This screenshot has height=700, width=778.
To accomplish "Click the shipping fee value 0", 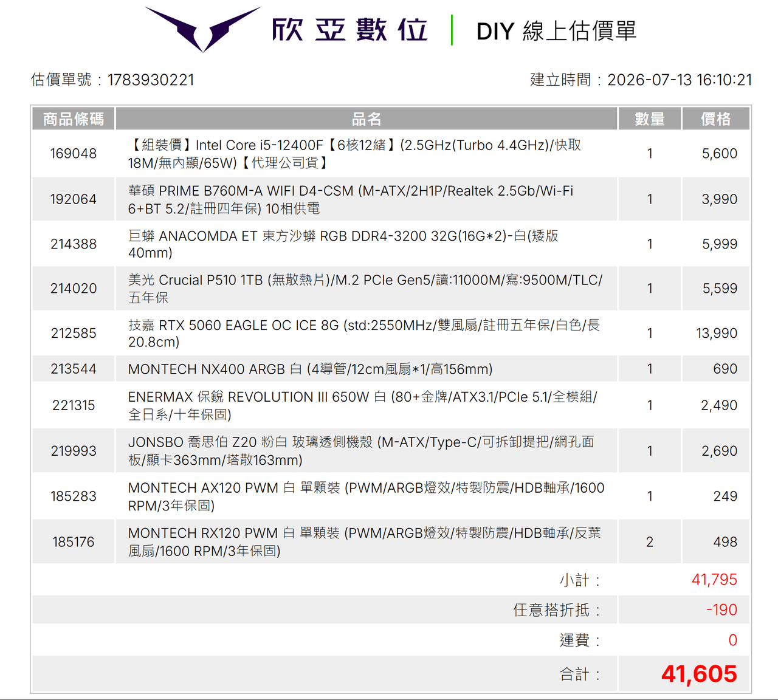I will click(x=733, y=640).
